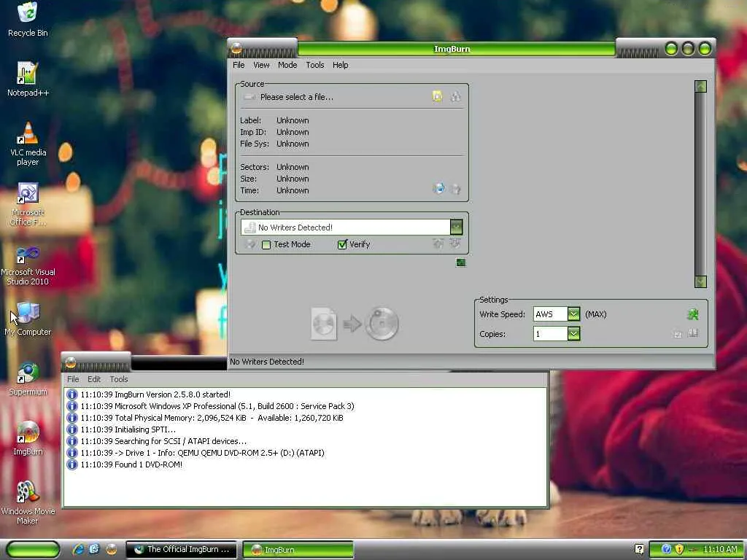Click the first greyed icon right of Verify
This screenshot has height=560, width=747.
[438, 244]
